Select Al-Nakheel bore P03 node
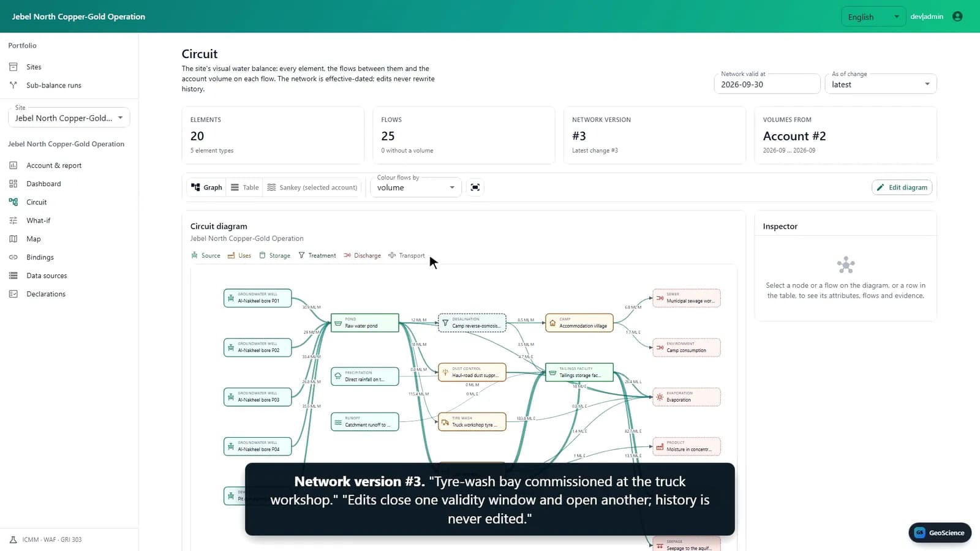The image size is (980, 551). (257, 397)
